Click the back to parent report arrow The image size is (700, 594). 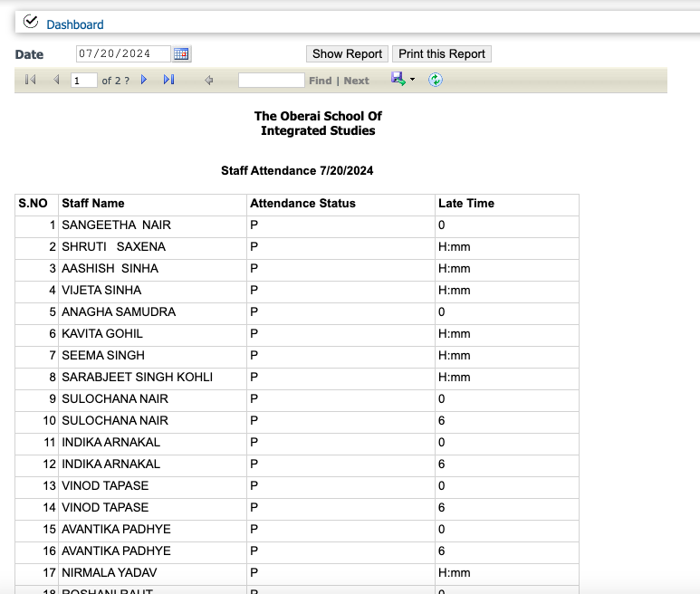coord(208,81)
